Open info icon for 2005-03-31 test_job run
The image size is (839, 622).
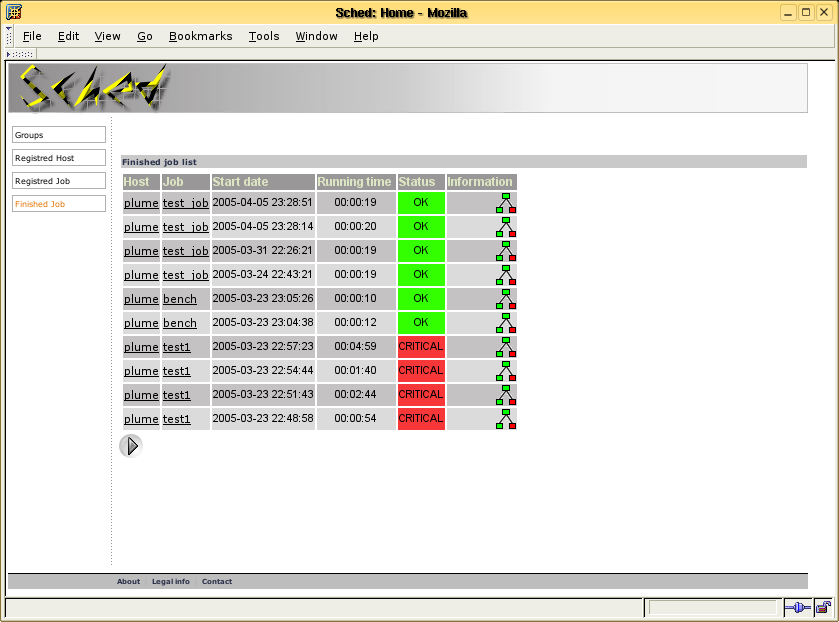tap(506, 250)
